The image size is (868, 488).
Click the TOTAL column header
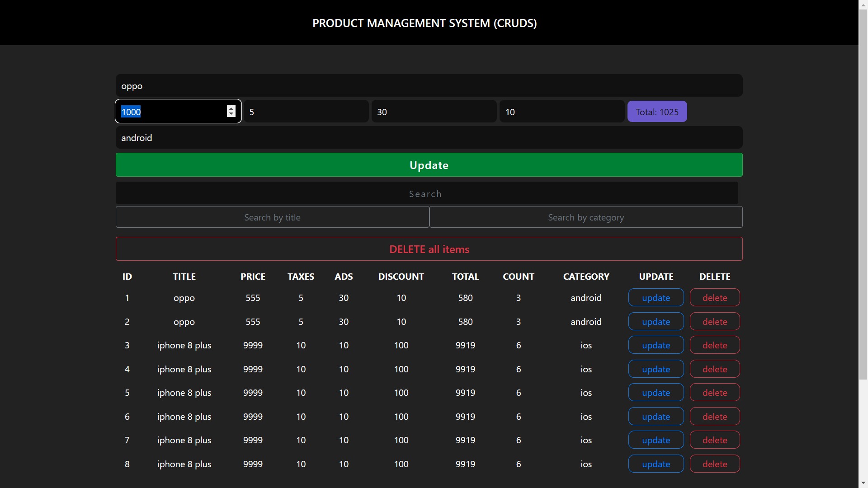point(465,277)
